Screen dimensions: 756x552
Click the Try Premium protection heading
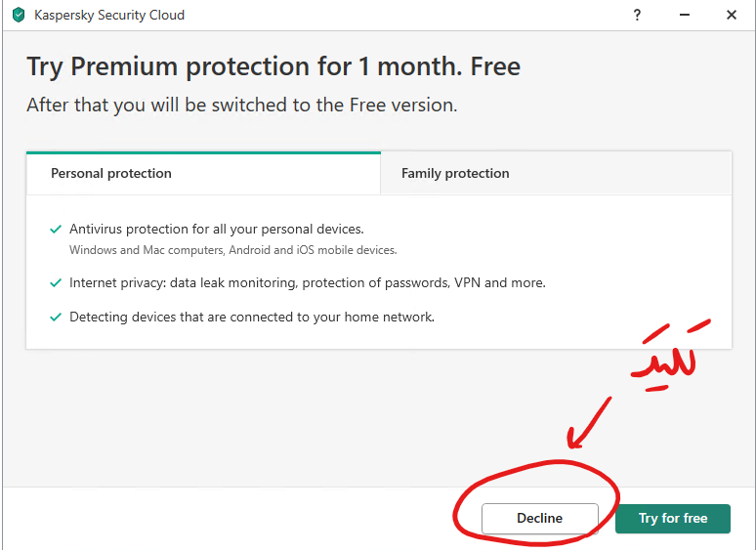273,66
